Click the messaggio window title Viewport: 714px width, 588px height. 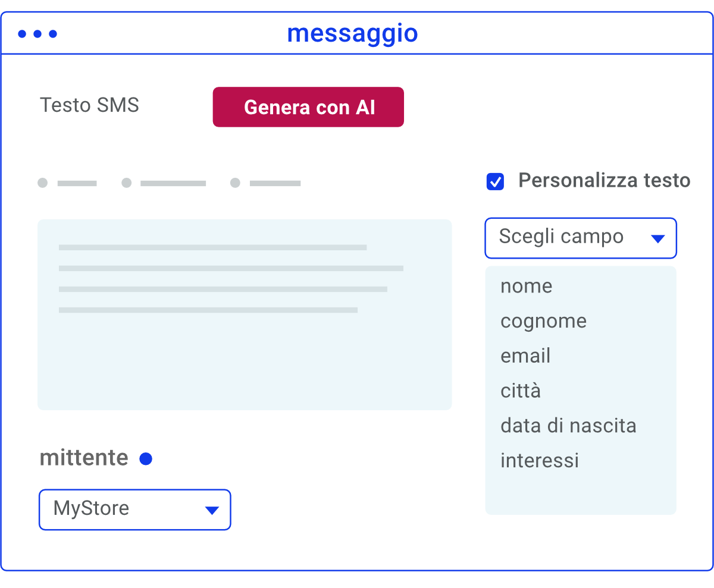pyautogui.click(x=352, y=33)
